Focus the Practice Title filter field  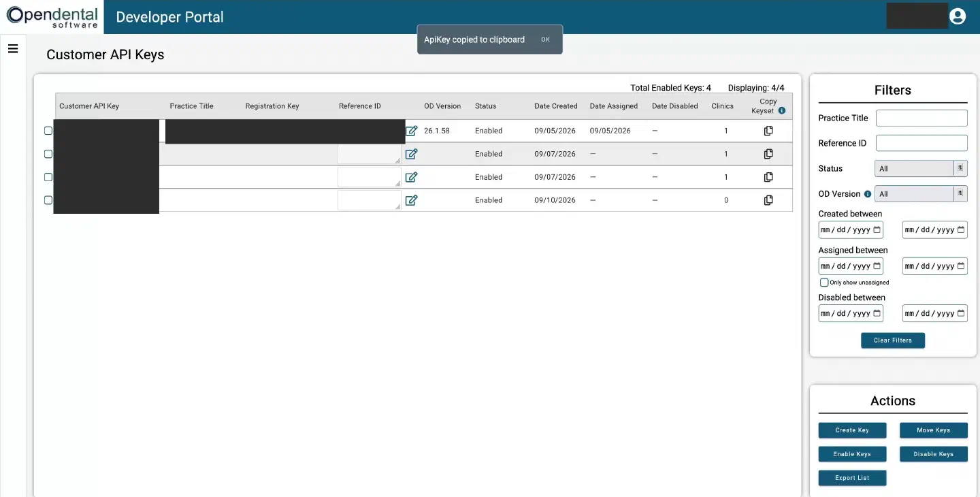(x=921, y=118)
